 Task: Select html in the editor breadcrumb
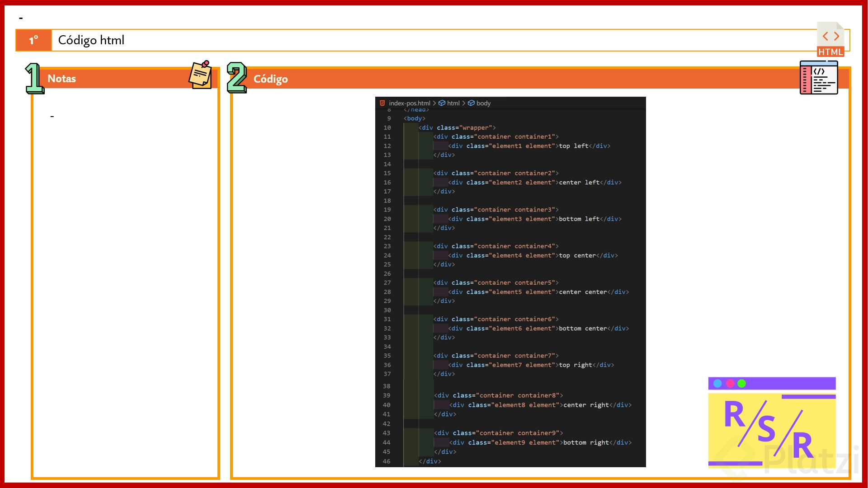pos(453,103)
